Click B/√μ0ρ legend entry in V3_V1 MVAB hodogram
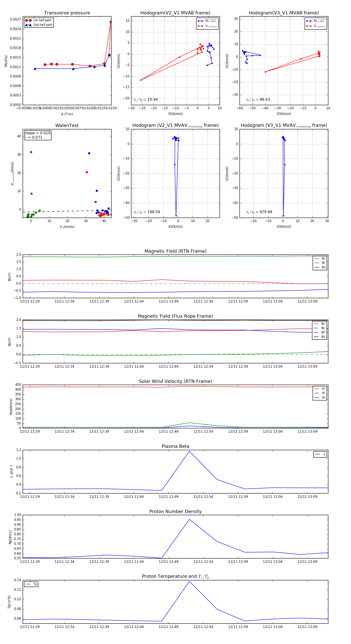 (316, 21)
